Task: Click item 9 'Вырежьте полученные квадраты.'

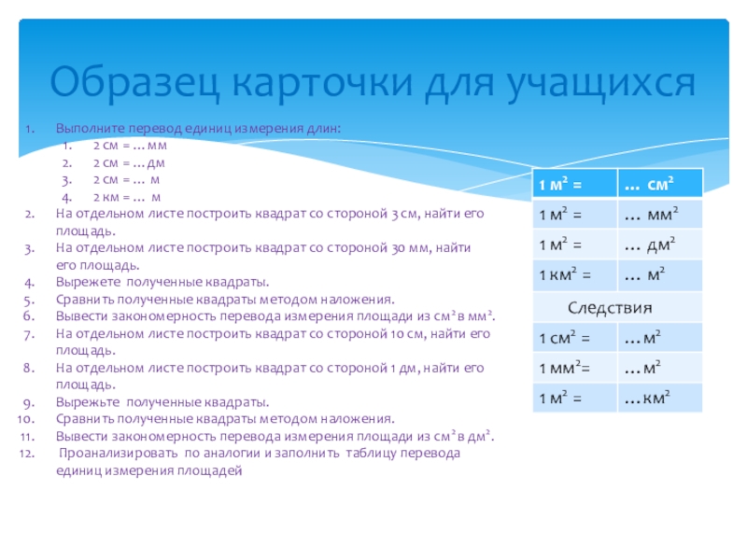Action: pyautogui.click(x=162, y=402)
